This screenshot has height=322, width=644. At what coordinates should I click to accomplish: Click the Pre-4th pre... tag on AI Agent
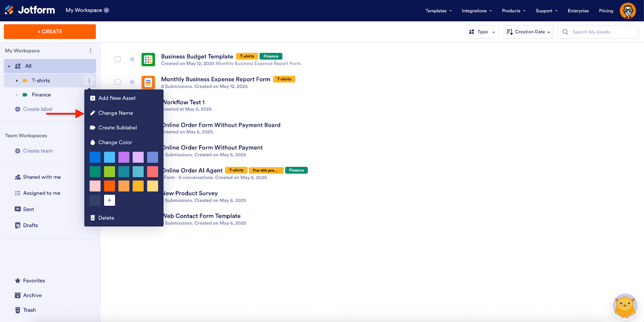[266, 170]
